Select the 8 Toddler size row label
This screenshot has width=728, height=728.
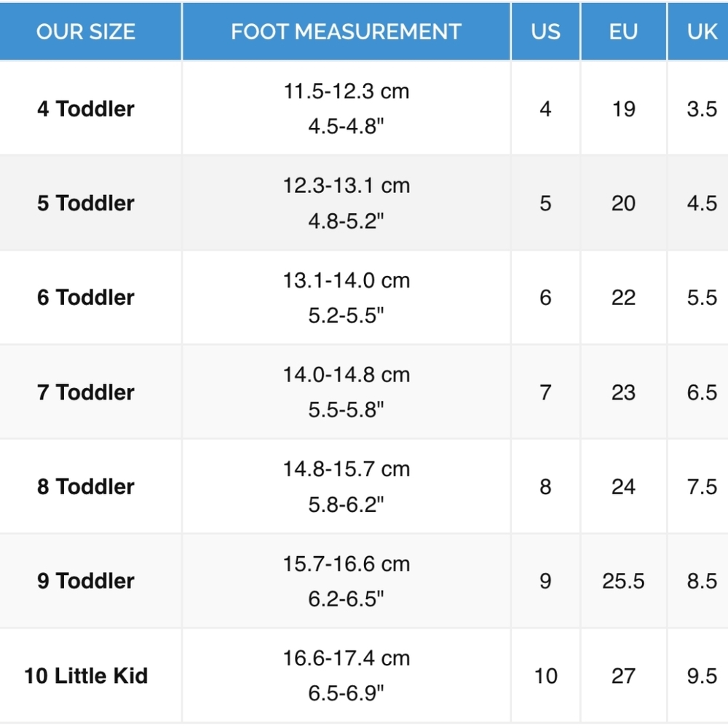click(x=86, y=486)
